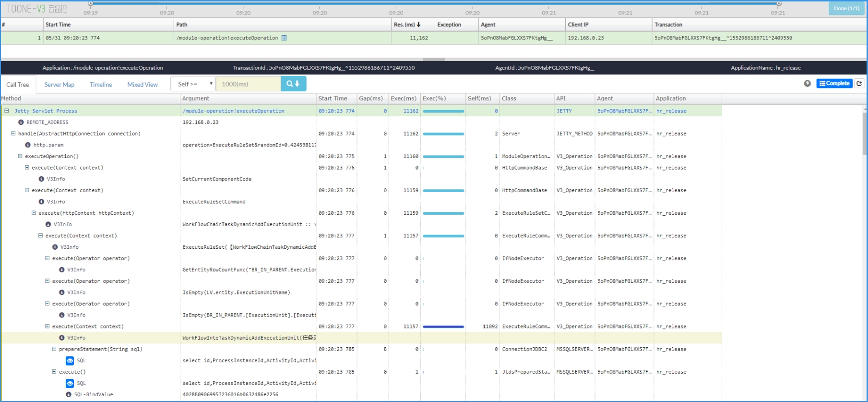Collapse first execute(Context context) HttpCommandBase node

27,168
